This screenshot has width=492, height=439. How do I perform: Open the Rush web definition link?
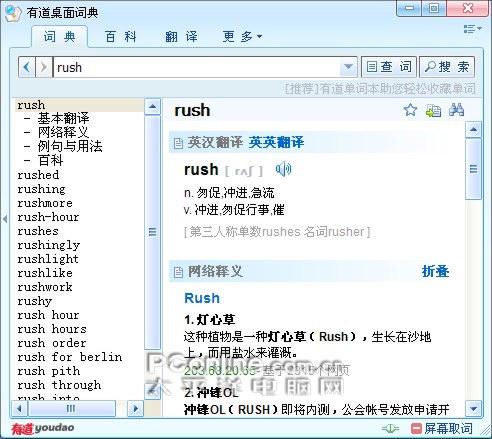[x=202, y=298]
